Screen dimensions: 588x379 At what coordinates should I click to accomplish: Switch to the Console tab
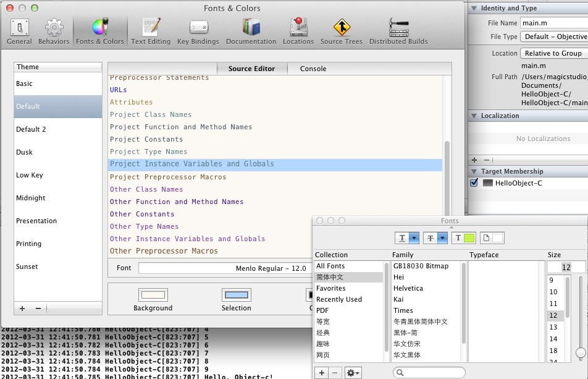click(313, 69)
